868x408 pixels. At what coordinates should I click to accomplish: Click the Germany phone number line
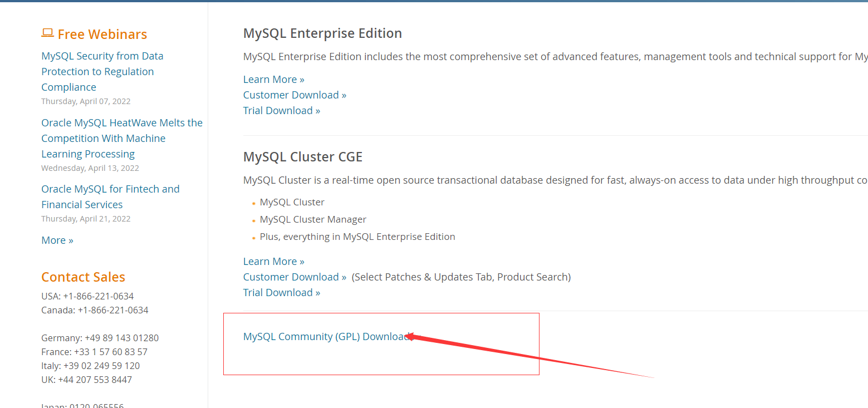coord(100,338)
